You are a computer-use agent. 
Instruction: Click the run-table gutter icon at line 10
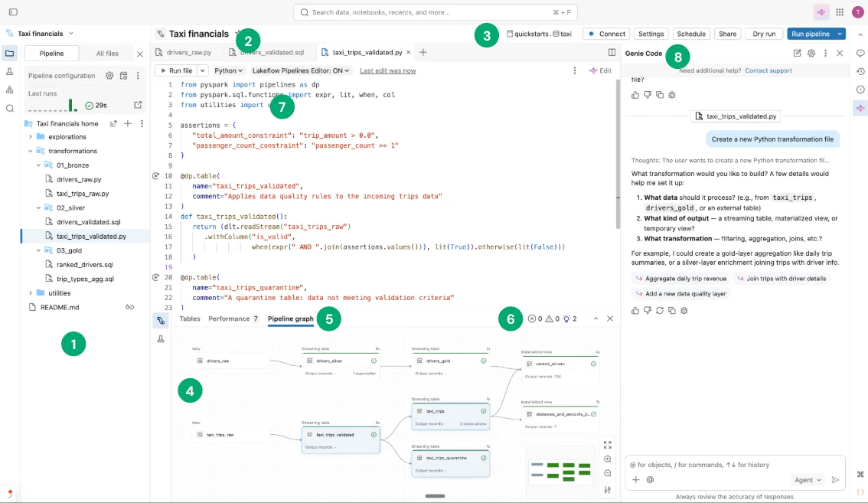155,175
